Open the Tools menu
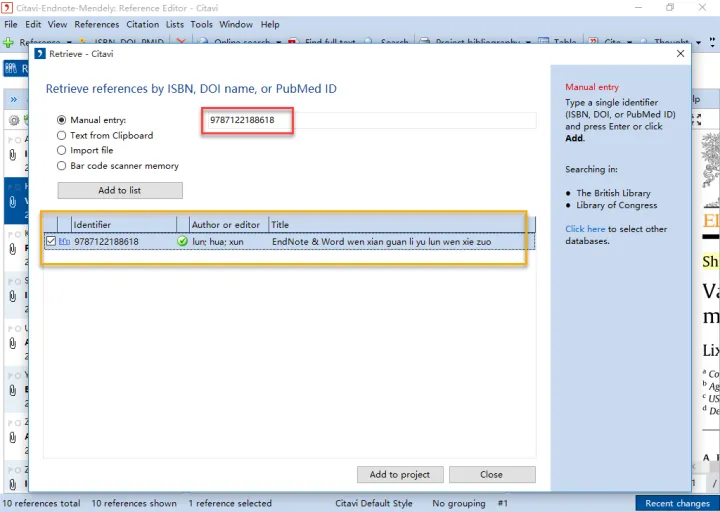This screenshot has width=720, height=512. 202,24
